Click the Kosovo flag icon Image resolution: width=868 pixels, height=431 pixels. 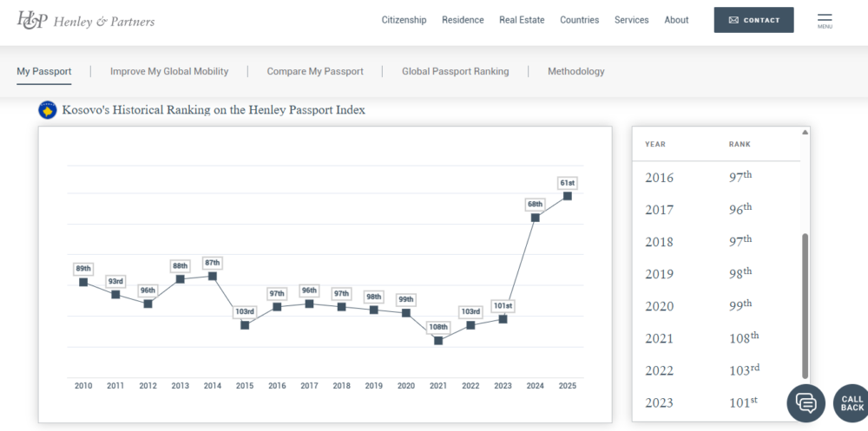point(48,110)
